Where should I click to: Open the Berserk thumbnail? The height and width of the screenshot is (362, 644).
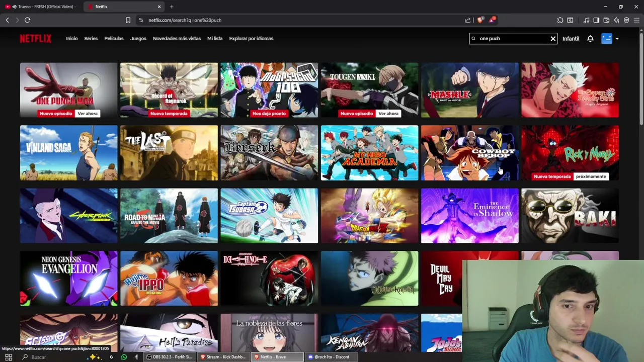click(x=269, y=153)
